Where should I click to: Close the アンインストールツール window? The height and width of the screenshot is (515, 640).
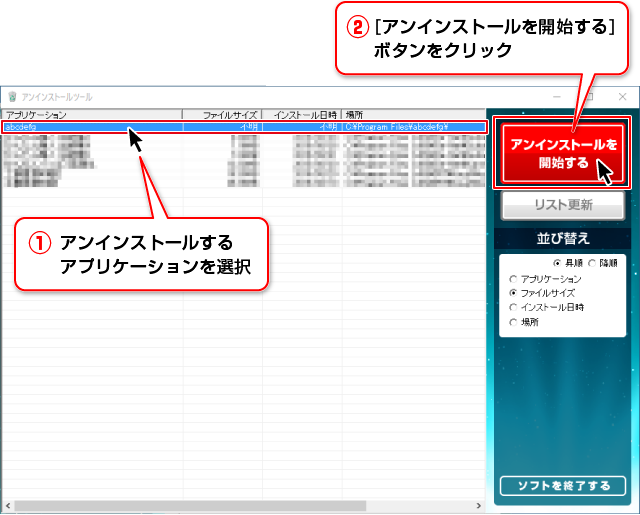pyautogui.click(x=622, y=96)
